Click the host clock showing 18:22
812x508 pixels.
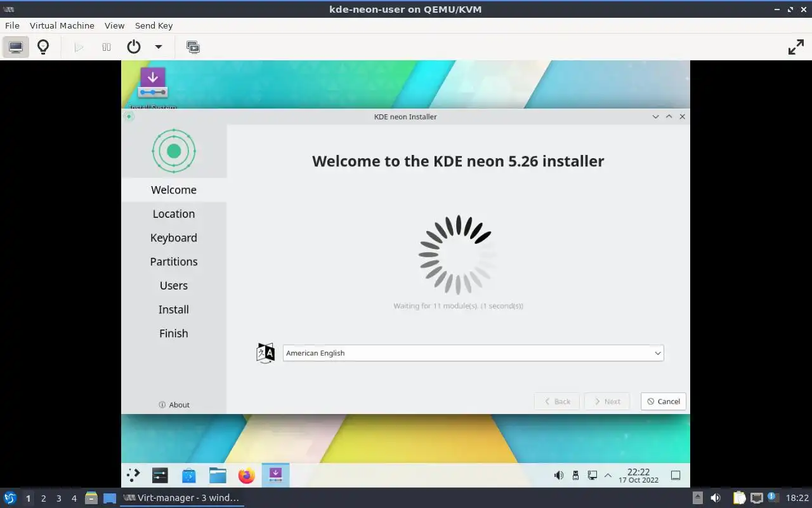click(797, 498)
